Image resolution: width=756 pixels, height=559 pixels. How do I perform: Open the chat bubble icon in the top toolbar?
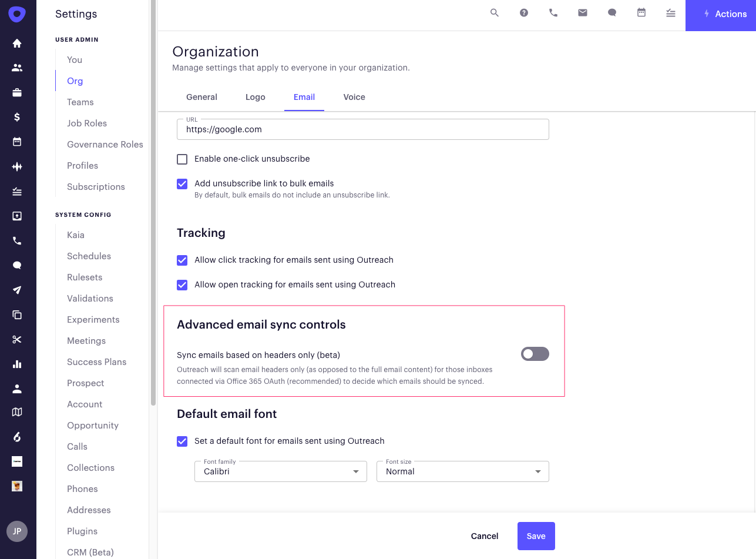click(x=611, y=12)
